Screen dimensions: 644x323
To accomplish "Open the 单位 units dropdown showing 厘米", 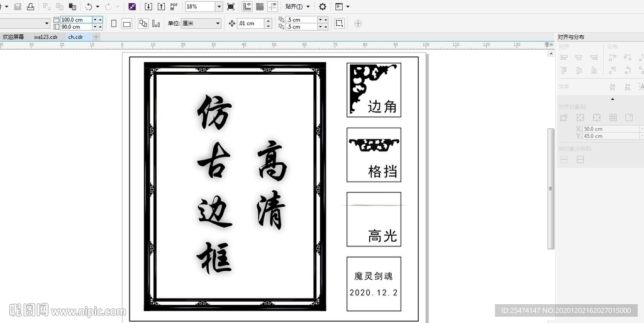I will tap(218, 23).
